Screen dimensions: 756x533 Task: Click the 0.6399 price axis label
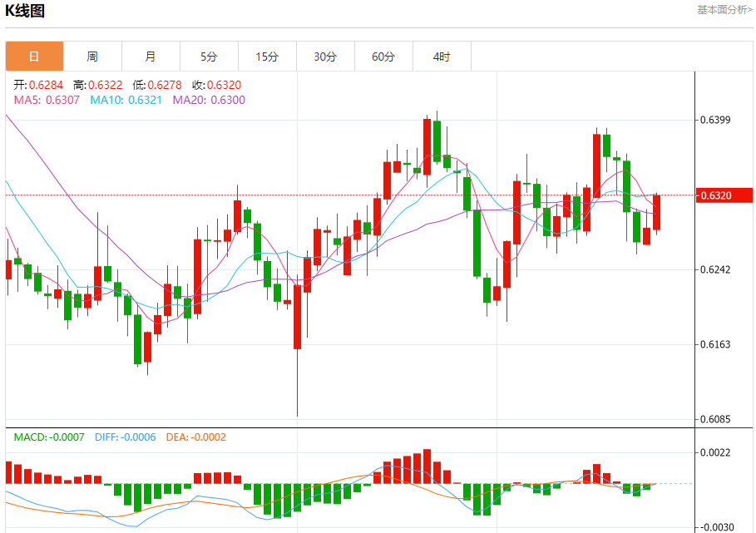point(715,120)
